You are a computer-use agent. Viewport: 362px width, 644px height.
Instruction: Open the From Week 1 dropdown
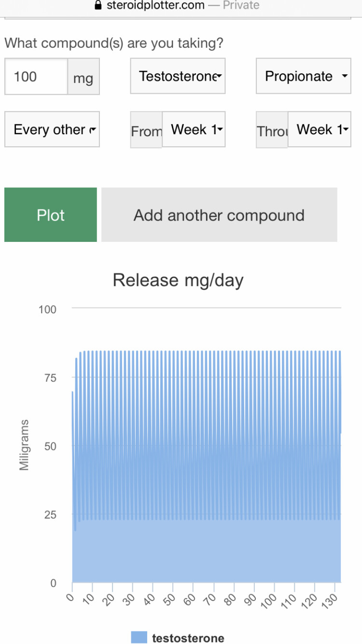click(x=194, y=129)
